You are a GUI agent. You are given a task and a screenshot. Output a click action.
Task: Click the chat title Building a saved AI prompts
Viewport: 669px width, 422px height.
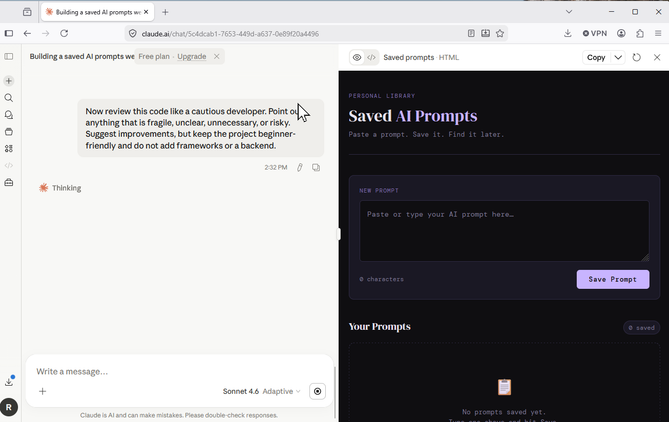pyautogui.click(x=82, y=56)
